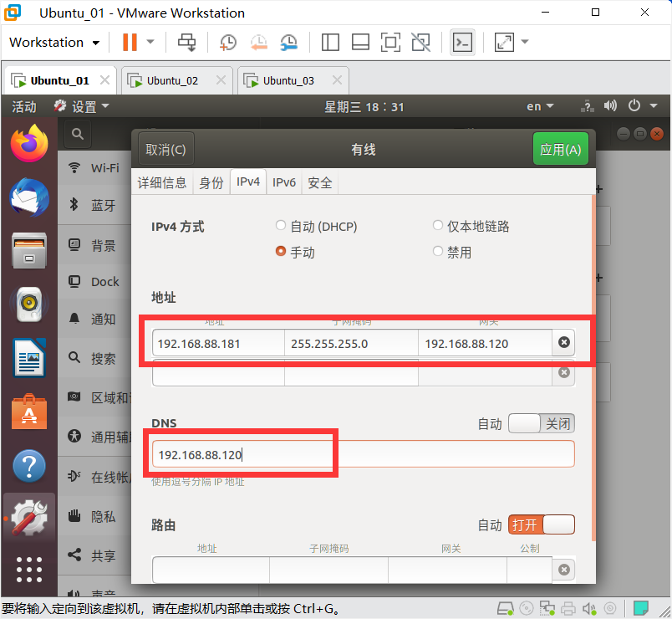The height and width of the screenshot is (619, 672).
Task: Click the 取消(C) cancel button
Action: click(x=165, y=149)
